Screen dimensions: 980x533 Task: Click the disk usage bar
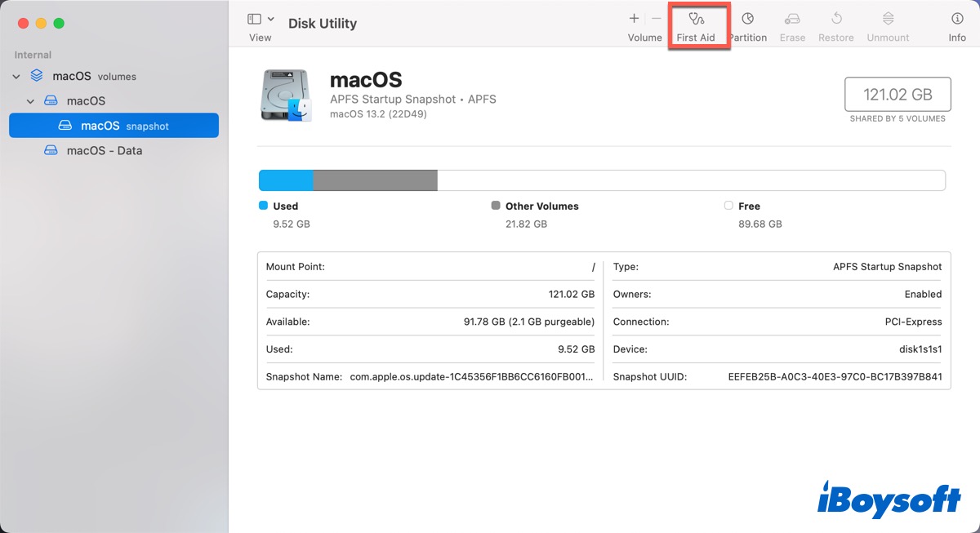point(601,180)
